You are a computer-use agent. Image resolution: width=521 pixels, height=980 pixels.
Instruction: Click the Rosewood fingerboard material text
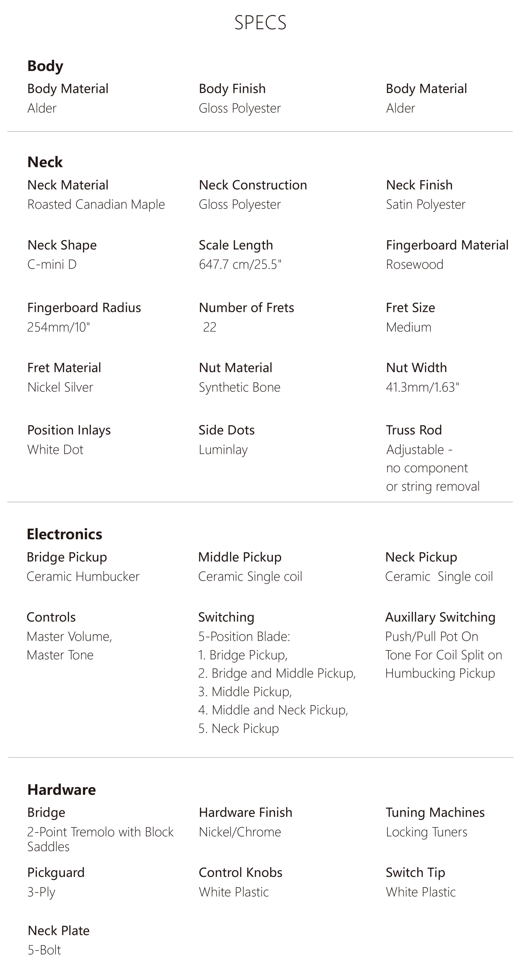414,264
